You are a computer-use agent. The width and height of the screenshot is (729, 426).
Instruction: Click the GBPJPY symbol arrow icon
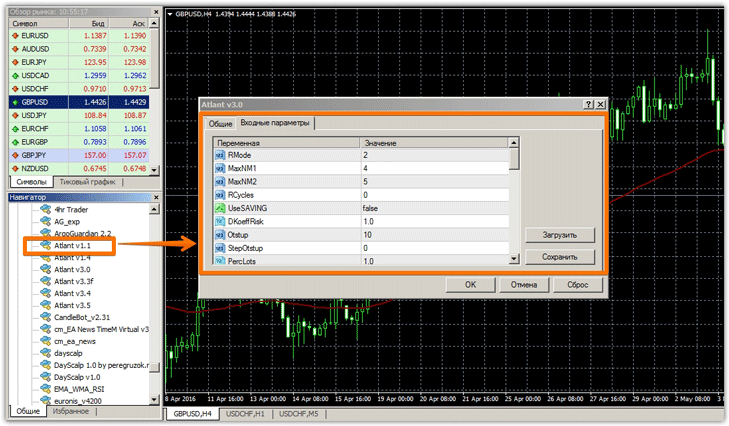[x=13, y=155]
